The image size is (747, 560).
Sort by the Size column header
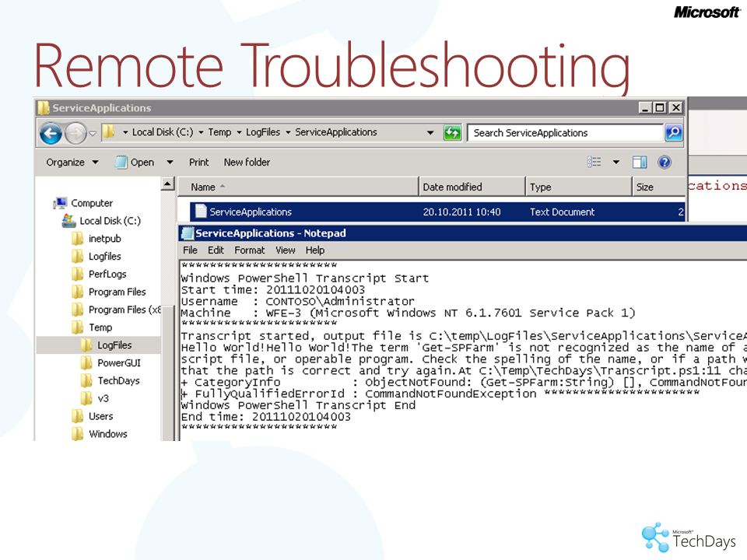tap(659, 187)
